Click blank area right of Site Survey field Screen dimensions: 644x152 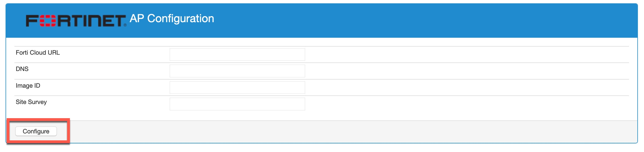point(444,104)
